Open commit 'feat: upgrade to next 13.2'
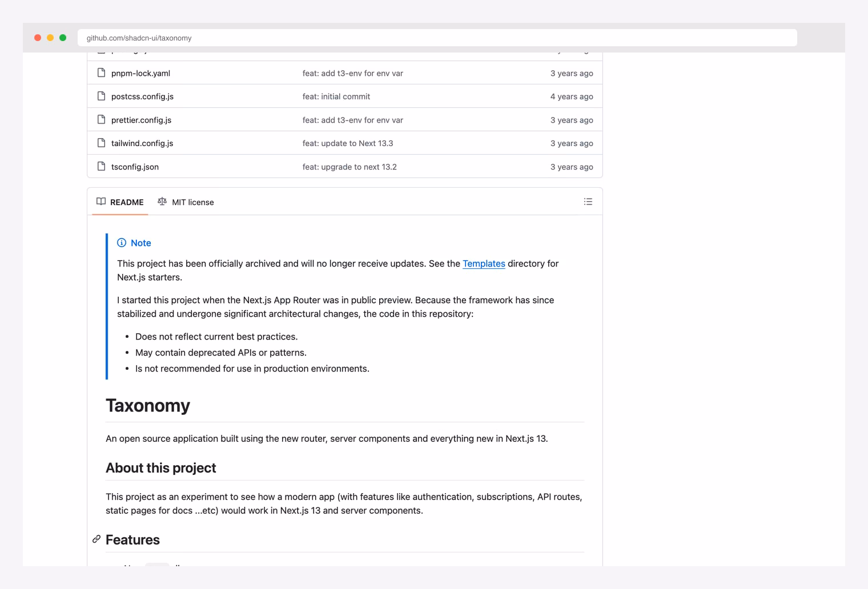The width and height of the screenshot is (868, 589). click(349, 167)
